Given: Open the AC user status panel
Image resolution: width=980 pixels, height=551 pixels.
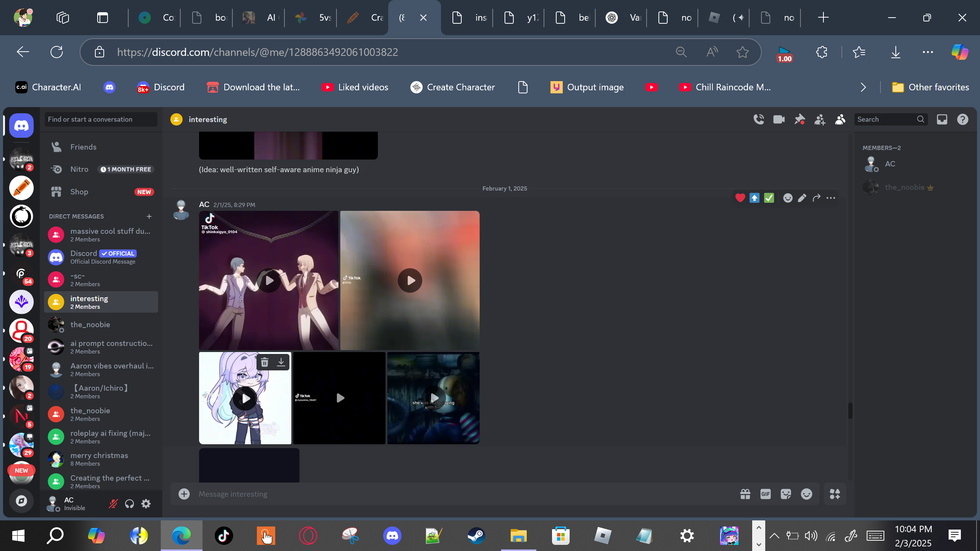Looking at the screenshot, I should point(73,504).
